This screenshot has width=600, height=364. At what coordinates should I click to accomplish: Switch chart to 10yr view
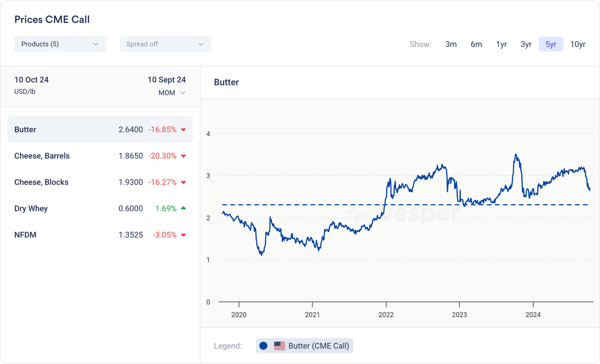[577, 44]
